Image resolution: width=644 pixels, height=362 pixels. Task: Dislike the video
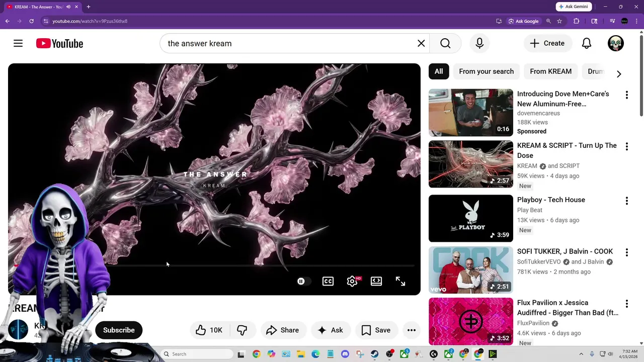coord(243,330)
